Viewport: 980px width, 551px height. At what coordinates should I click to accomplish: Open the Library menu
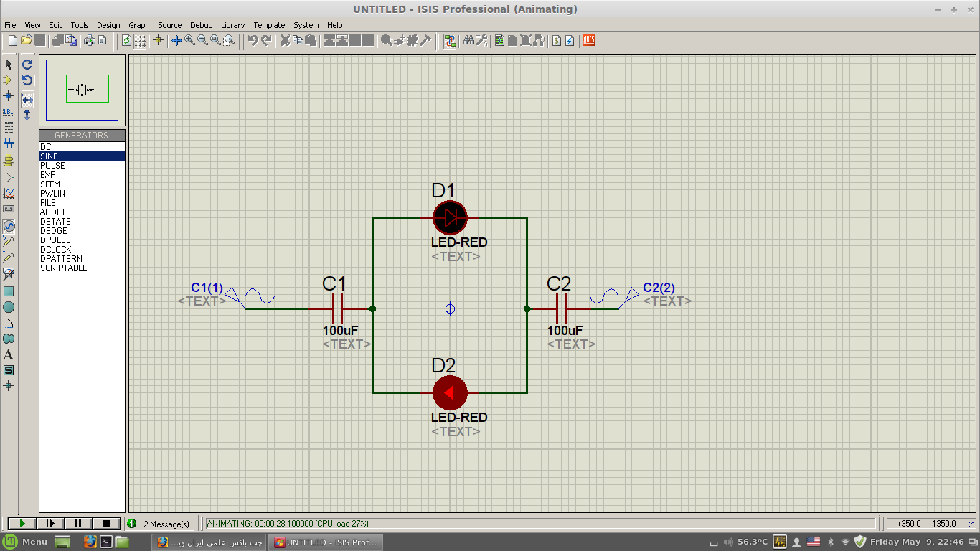click(233, 25)
